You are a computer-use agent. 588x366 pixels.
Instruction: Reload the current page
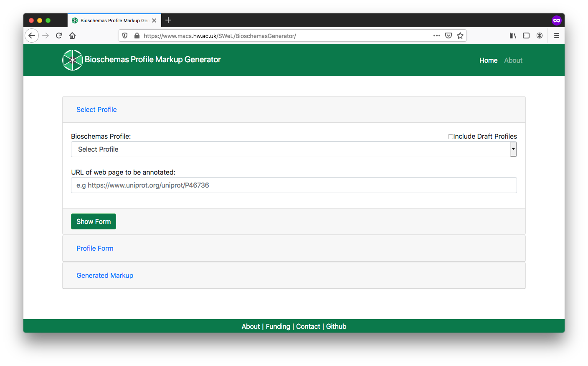(x=59, y=36)
